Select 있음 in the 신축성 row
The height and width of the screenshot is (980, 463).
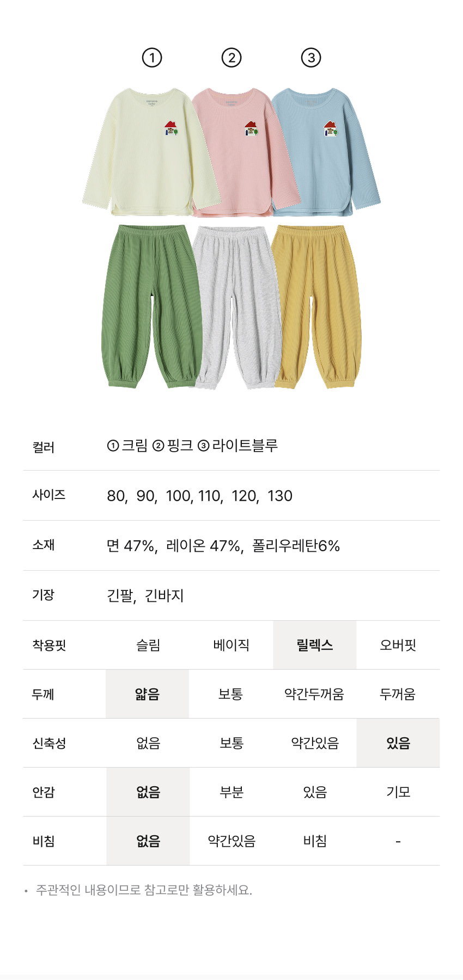tap(398, 743)
